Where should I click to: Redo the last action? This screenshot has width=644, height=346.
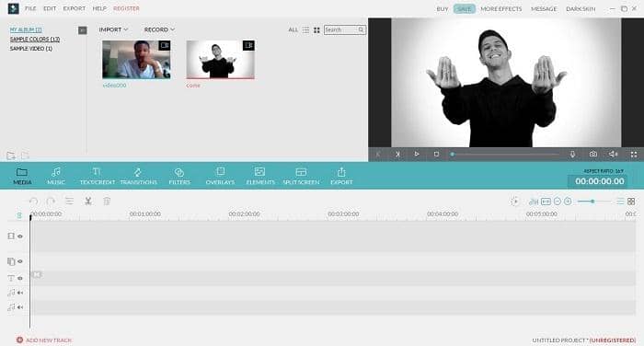(51, 202)
